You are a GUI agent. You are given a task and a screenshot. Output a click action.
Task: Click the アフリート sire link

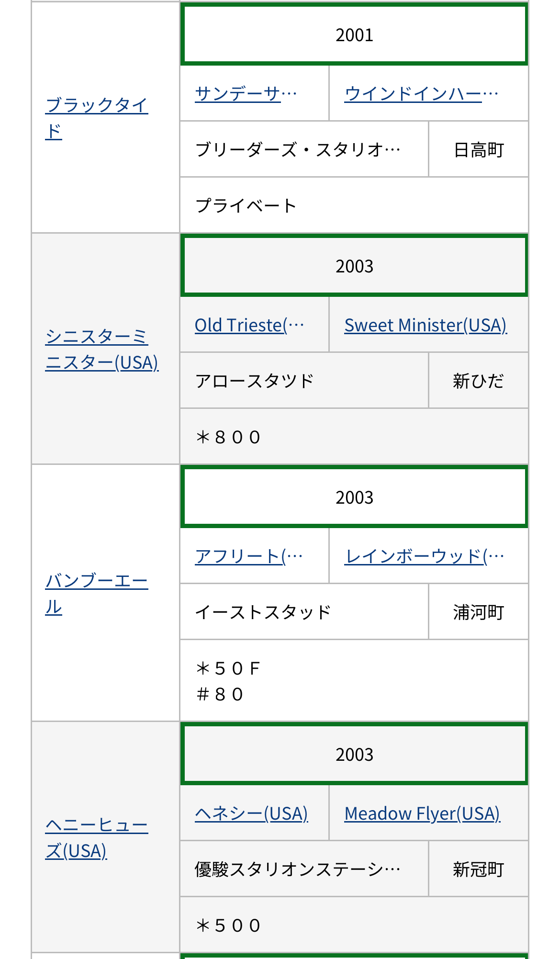pyautogui.click(x=248, y=556)
